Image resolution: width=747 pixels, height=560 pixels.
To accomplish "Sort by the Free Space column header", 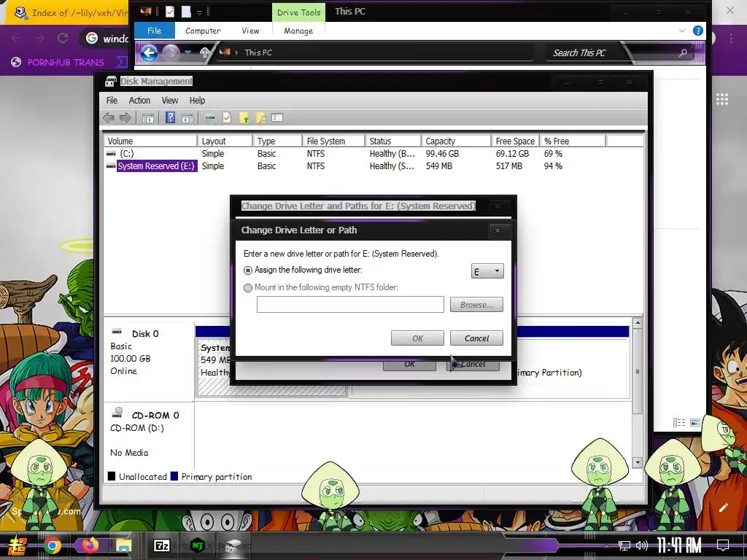I will point(516,141).
